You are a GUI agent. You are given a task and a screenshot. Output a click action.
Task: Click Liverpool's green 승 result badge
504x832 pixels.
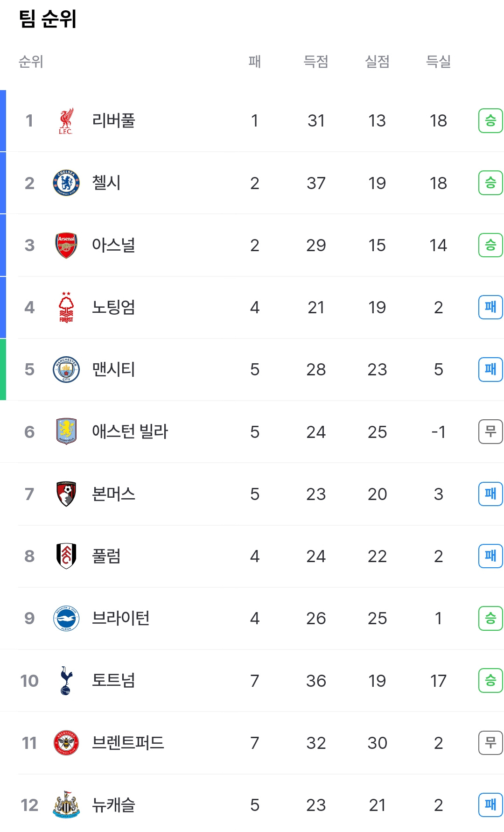[x=490, y=121]
